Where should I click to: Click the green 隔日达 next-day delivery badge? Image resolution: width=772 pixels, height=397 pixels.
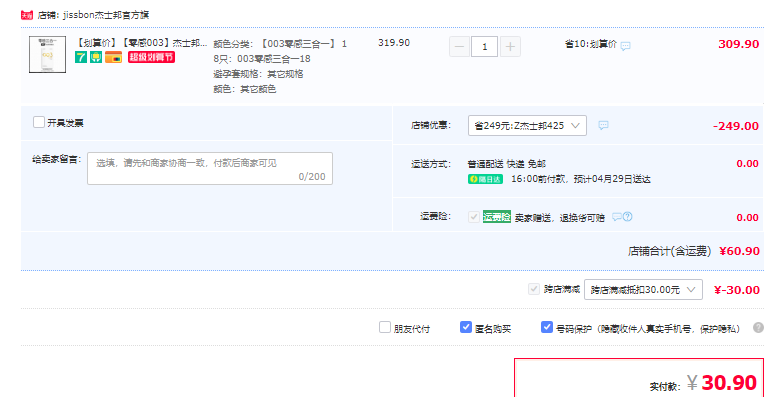tap(485, 179)
